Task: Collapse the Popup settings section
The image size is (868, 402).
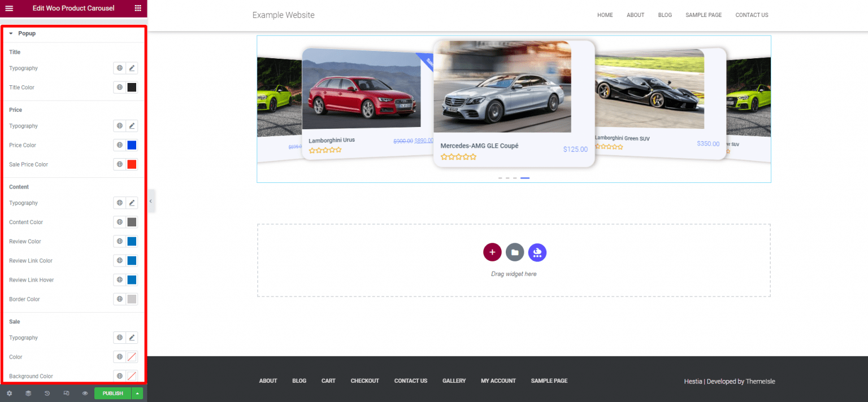Action: click(x=10, y=33)
